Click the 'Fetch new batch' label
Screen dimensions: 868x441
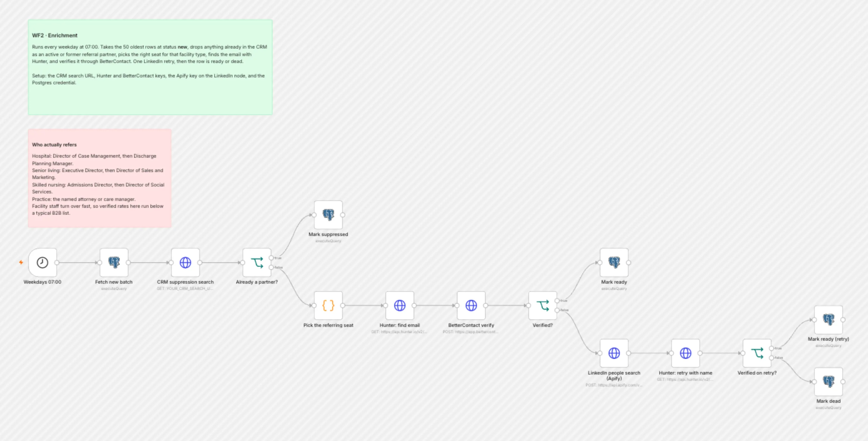[114, 282]
